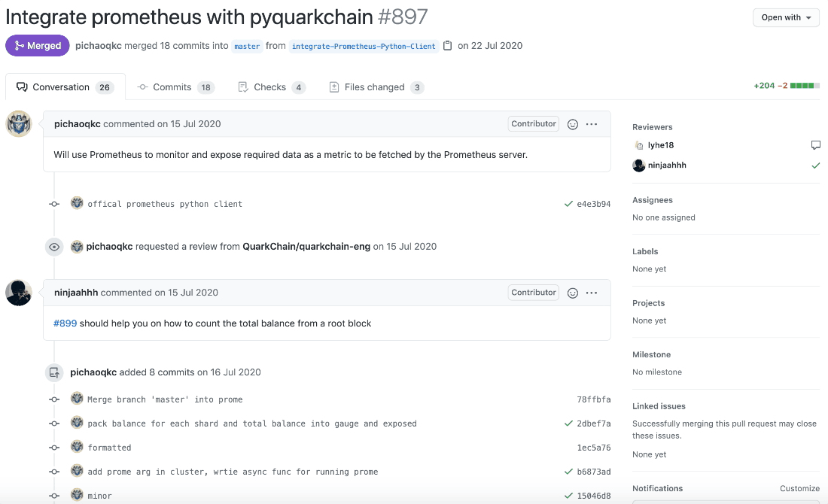Click ninjaahhh reviewer avatar in sidebar
Viewport: 828px width, 504px height.
pos(639,165)
